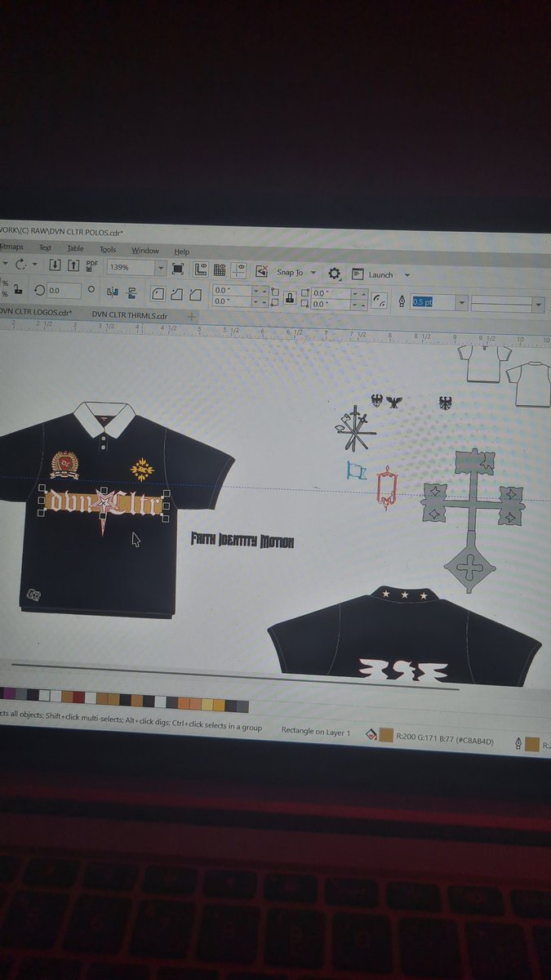Toggle the Show grid icon
The height and width of the screenshot is (980, 551).
pos(220,270)
